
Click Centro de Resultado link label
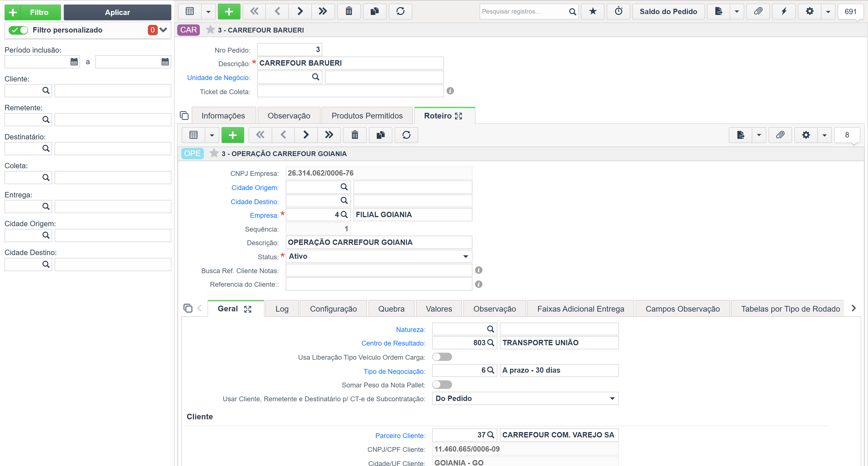(x=393, y=343)
